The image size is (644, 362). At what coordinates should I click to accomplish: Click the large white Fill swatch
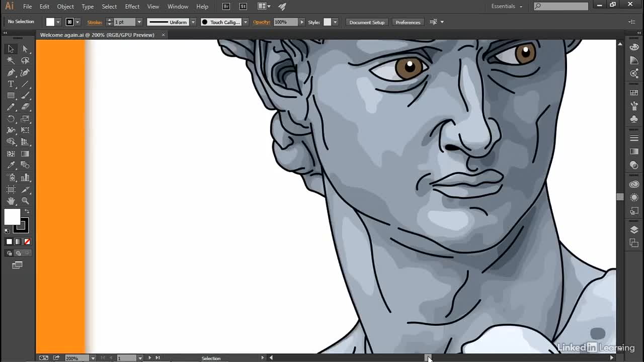12,217
